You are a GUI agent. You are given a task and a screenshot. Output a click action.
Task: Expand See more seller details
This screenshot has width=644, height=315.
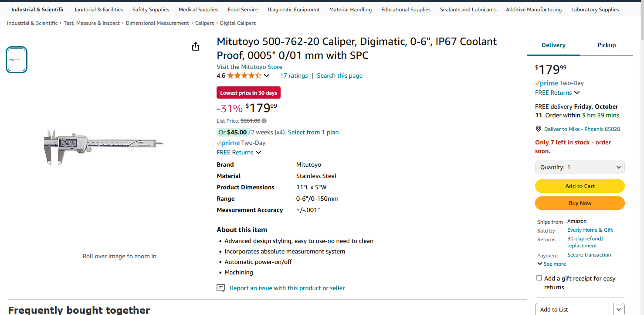click(552, 264)
